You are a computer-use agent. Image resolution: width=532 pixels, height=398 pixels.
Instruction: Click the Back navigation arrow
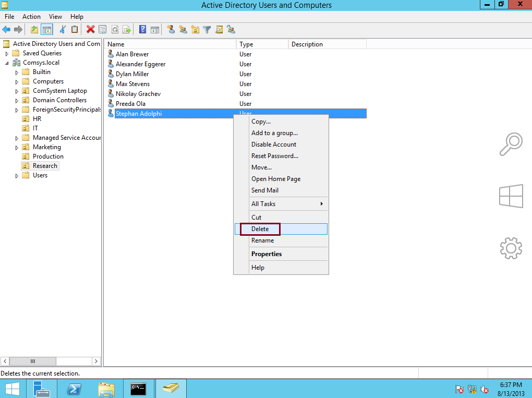(x=6, y=29)
